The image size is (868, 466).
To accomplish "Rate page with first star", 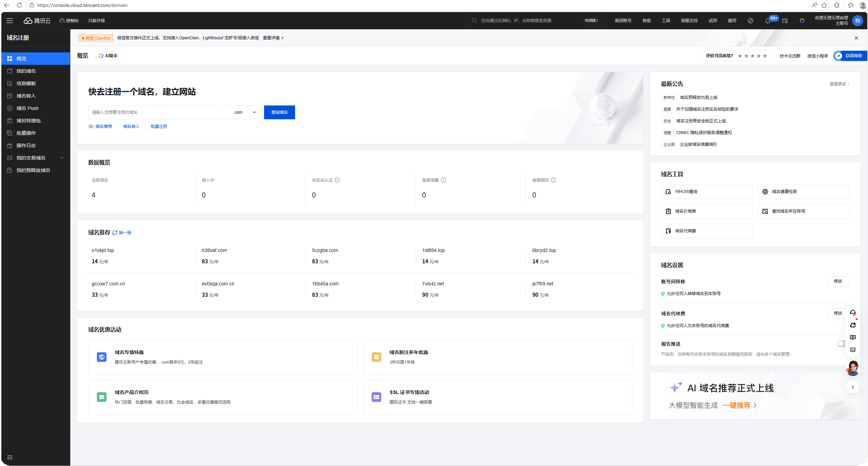I will (x=740, y=56).
